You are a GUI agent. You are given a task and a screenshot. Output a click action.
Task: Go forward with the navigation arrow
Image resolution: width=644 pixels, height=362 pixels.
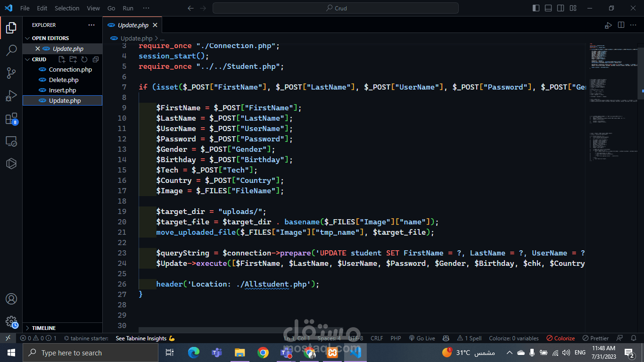[203, 8]
